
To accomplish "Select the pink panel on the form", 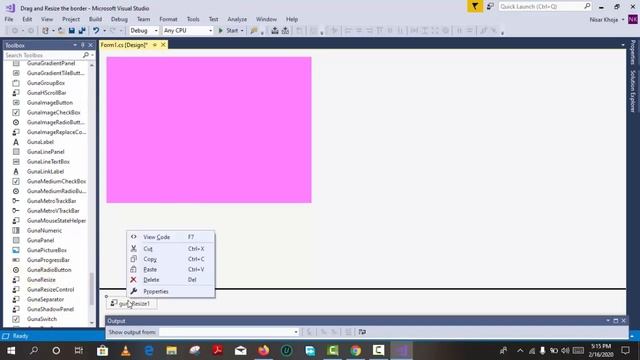I will [x=209, y=130].
